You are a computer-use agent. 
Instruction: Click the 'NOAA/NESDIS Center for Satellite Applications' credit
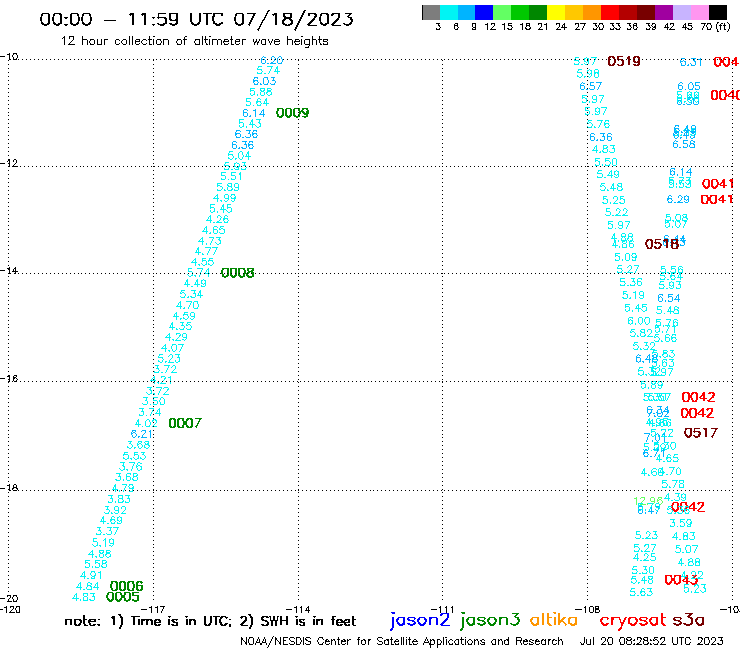coord(402,641)
